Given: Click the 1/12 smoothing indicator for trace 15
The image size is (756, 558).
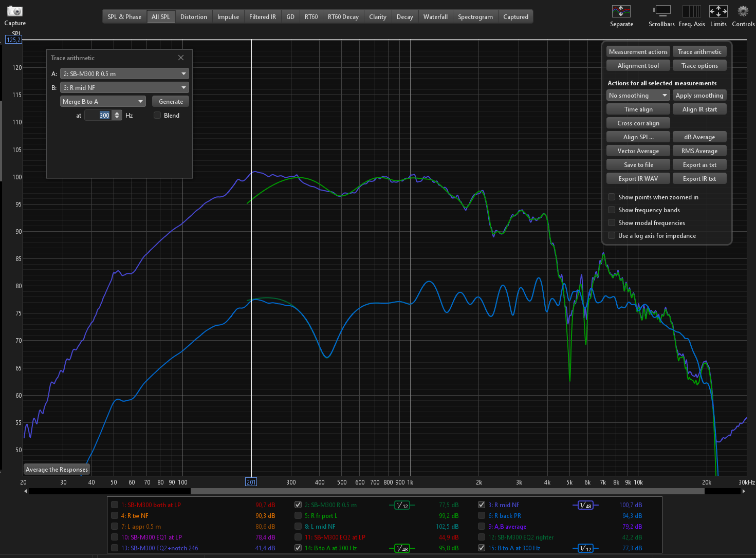Looking at the screenshot, I should click(585, 548).
